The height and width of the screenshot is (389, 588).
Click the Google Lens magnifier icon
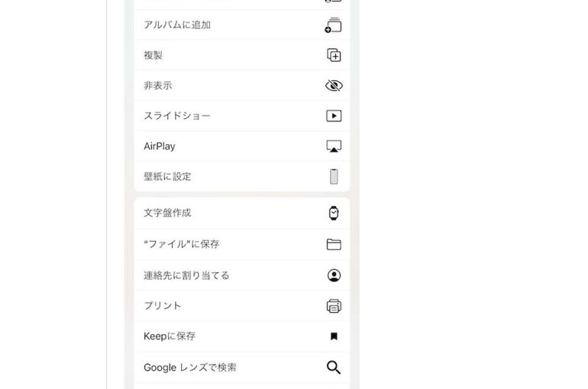pos(334,367)
